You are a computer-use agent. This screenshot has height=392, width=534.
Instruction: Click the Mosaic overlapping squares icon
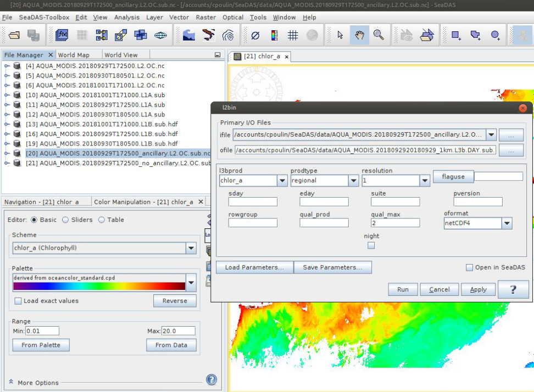coord(140,35)
